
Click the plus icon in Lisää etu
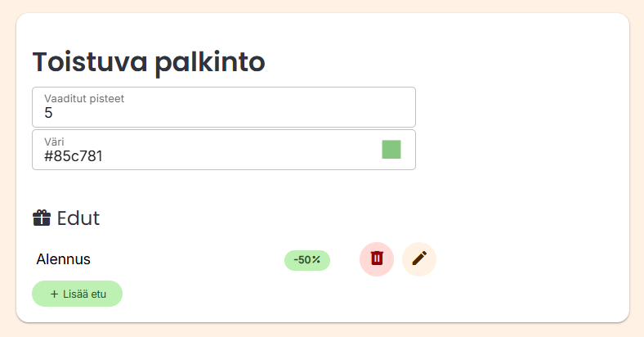[54, 294]
